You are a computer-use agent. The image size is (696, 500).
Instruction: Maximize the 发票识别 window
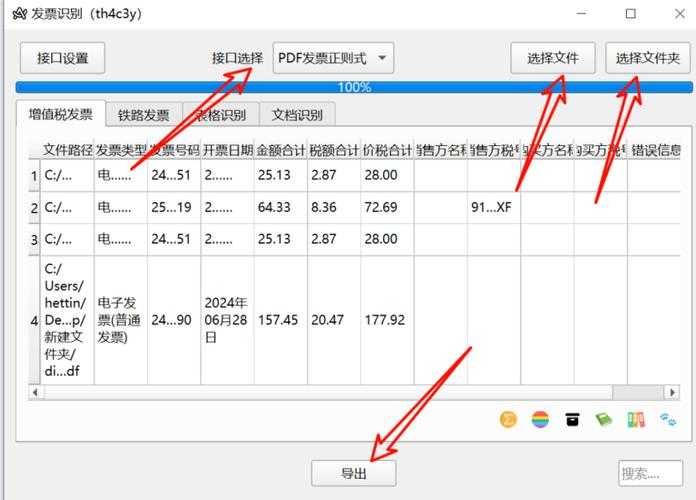631,14
